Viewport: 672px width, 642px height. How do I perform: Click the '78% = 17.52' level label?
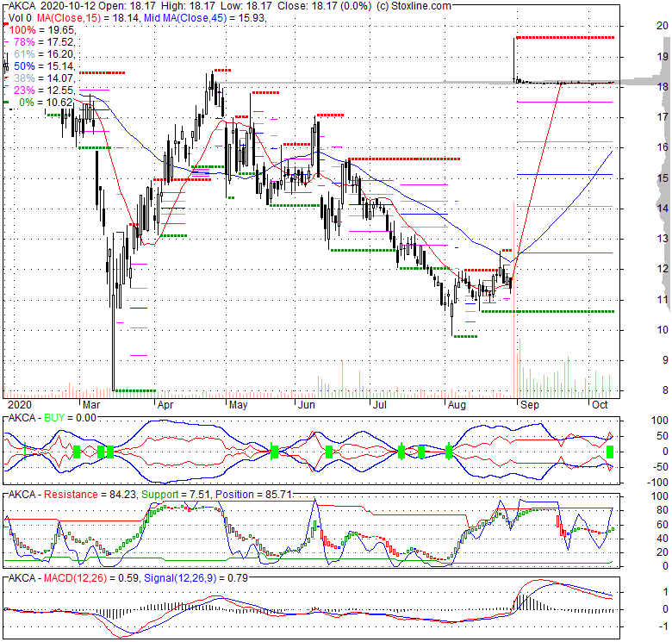[44, 42]
